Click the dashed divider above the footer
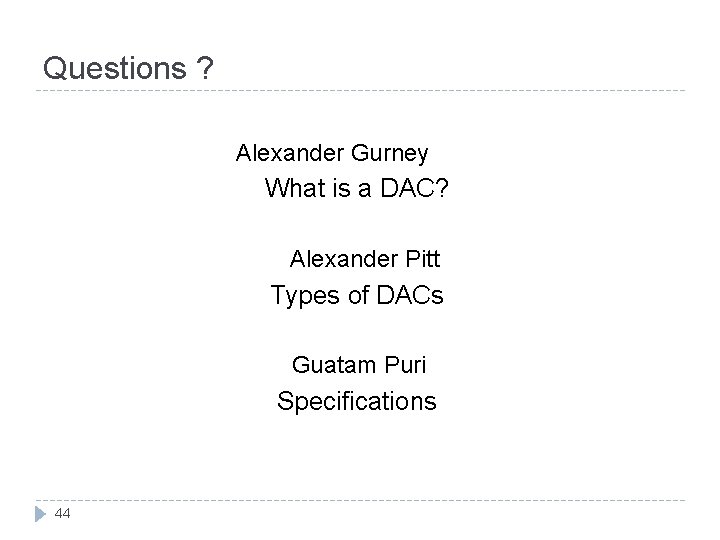This screenshot has height=540, width=720. point(360,500)
